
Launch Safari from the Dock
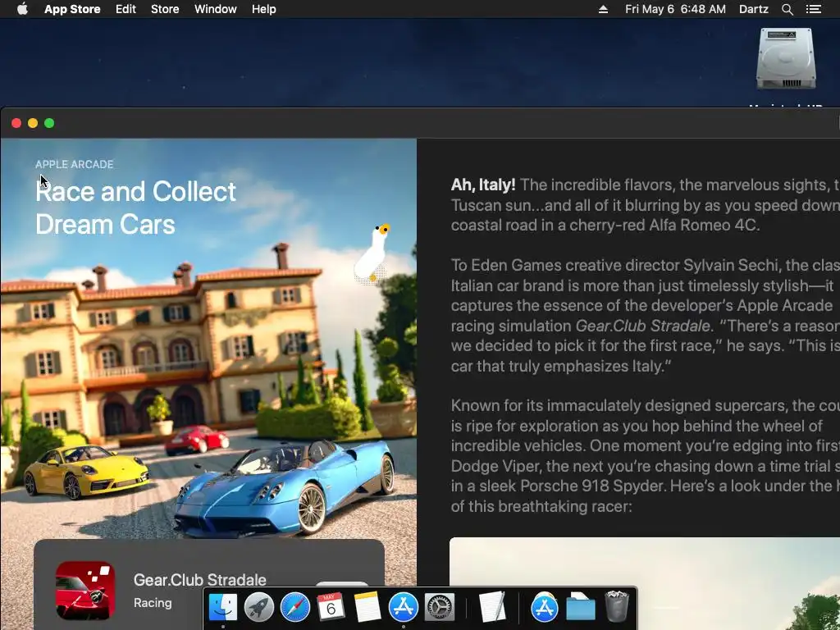point(295,607)
